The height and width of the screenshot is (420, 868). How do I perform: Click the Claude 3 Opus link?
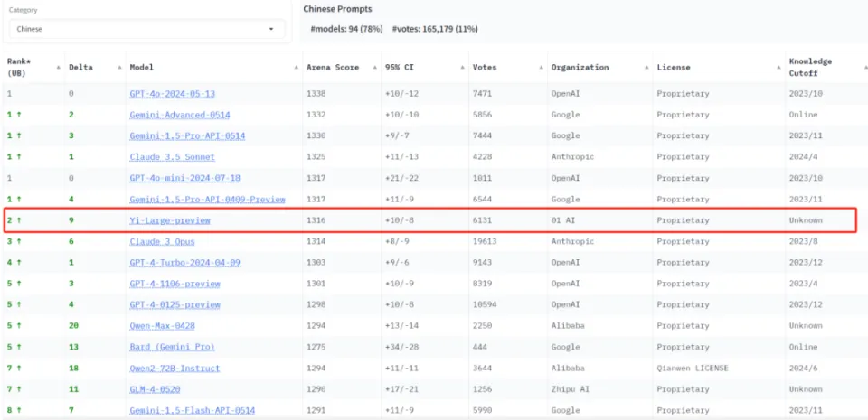[x=162, y=241]
